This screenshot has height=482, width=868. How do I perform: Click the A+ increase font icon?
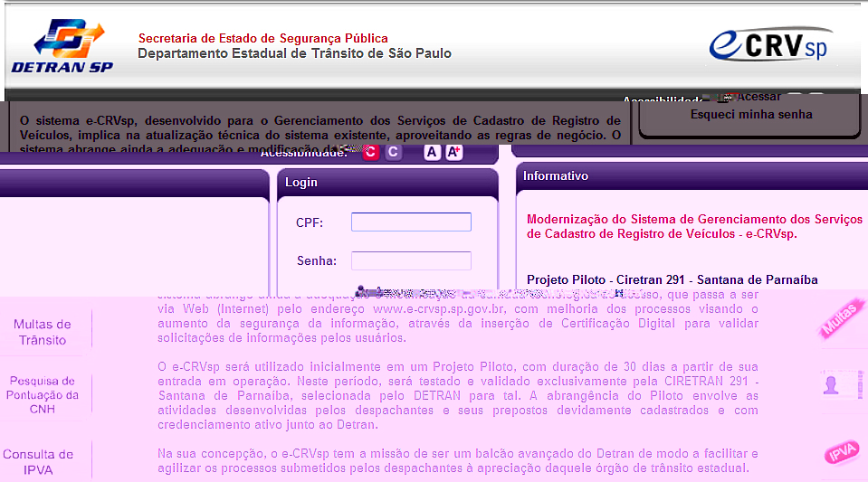[x=454, y=152]
